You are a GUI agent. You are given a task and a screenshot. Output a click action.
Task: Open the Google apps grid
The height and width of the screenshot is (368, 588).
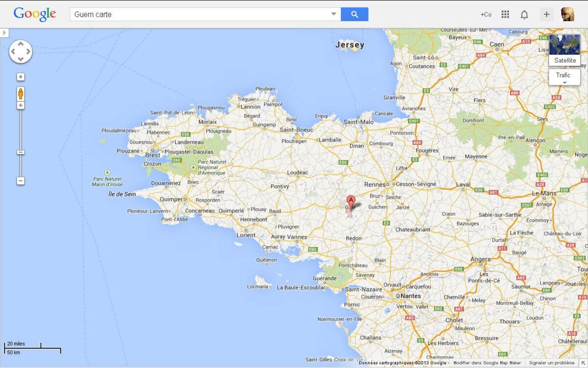point(505,14)
